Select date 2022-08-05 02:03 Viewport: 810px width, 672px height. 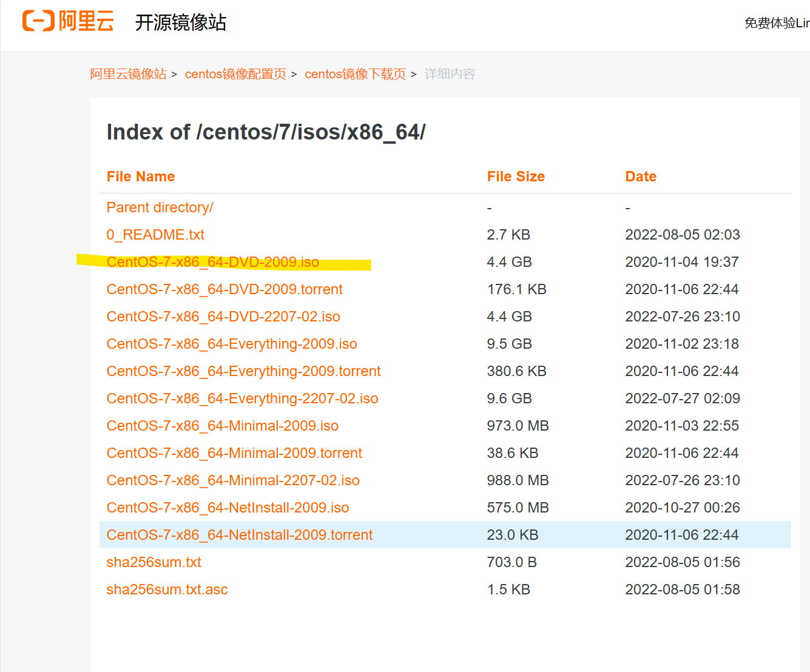tap(683, 235)
